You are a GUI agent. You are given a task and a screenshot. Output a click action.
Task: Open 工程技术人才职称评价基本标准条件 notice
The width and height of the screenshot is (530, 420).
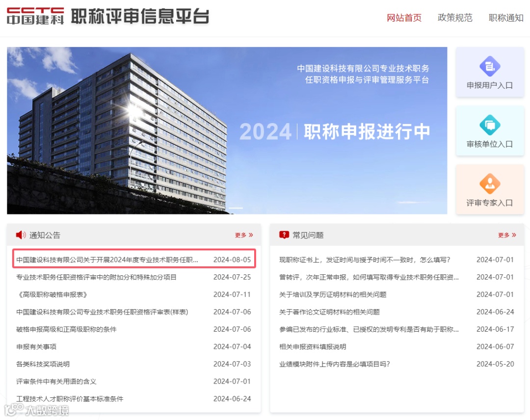tap(70, 399)
